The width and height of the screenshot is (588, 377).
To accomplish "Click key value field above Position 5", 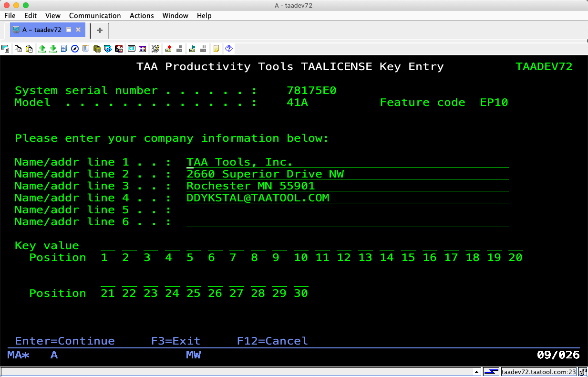I will (194, 246).
